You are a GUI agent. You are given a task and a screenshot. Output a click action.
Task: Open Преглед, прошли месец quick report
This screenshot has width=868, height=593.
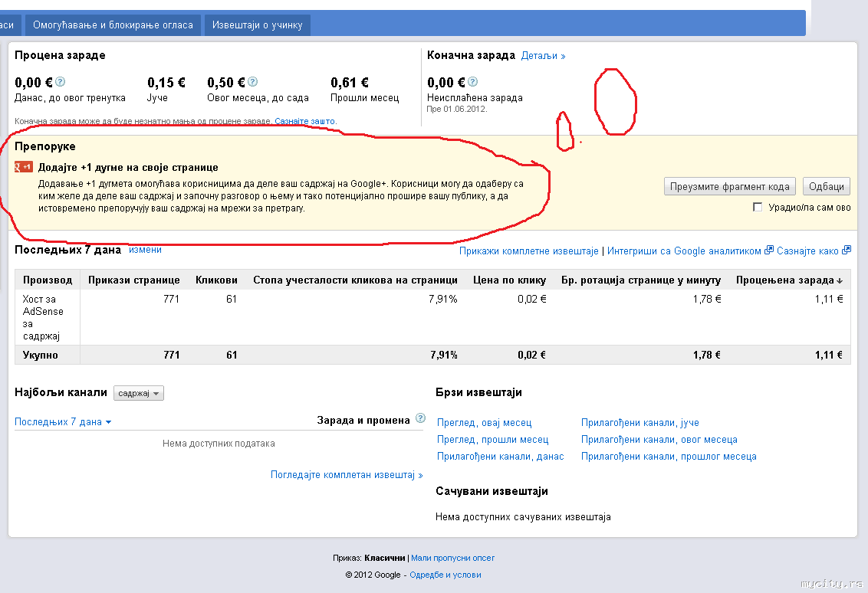tap(493, 439)
